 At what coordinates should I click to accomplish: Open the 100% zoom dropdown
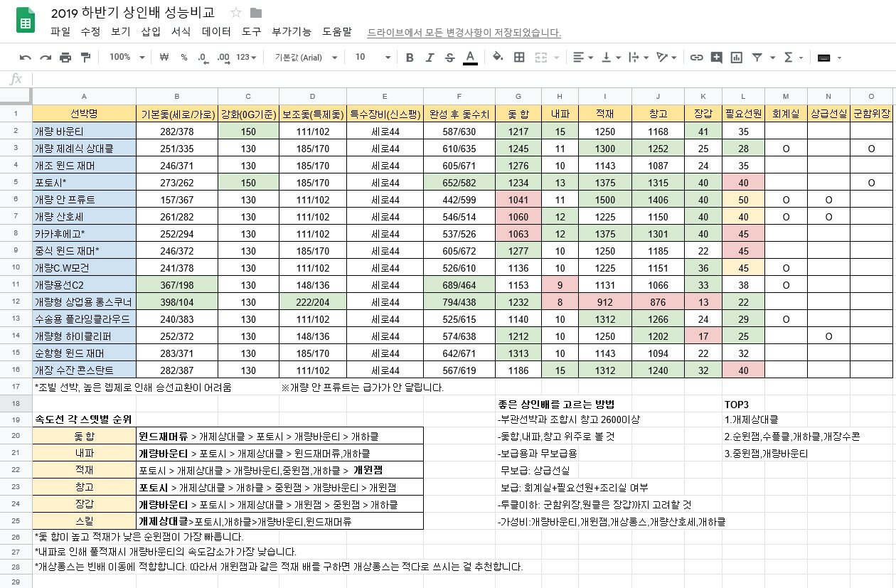[127, 58]
